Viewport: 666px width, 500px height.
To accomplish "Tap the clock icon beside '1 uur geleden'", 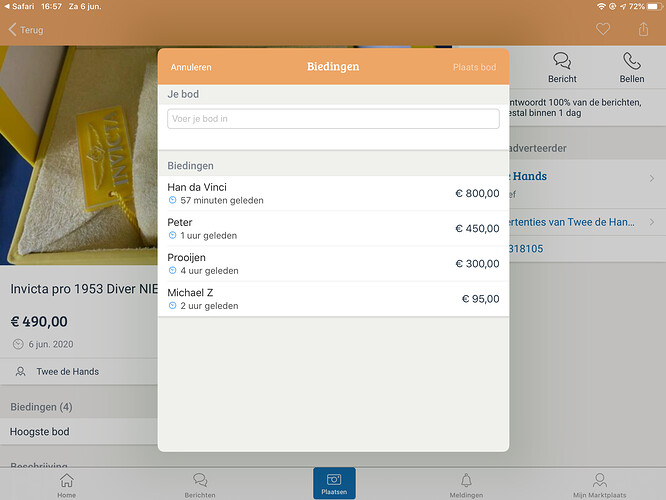I will coord(172,235).
